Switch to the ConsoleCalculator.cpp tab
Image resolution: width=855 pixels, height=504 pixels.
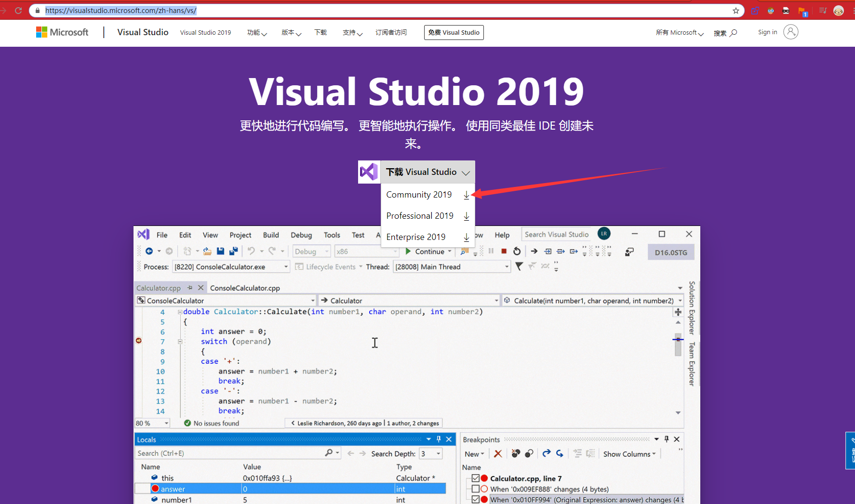coord(245,288)
